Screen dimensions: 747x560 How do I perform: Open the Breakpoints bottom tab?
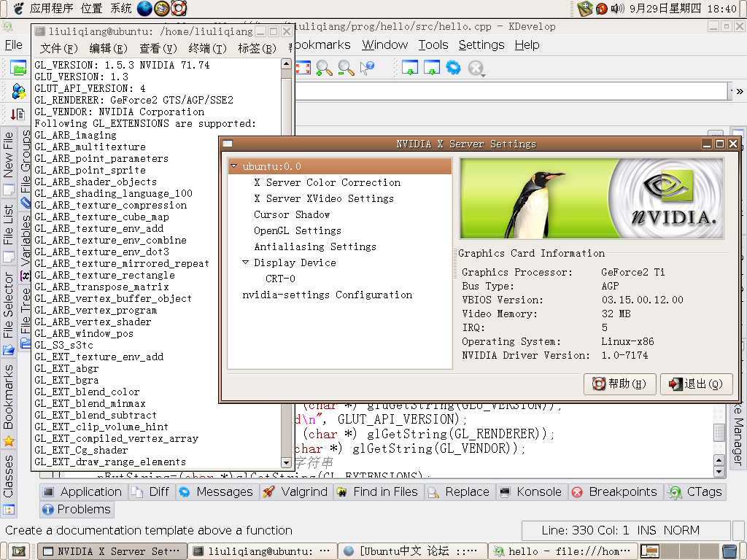pos(615,492)
